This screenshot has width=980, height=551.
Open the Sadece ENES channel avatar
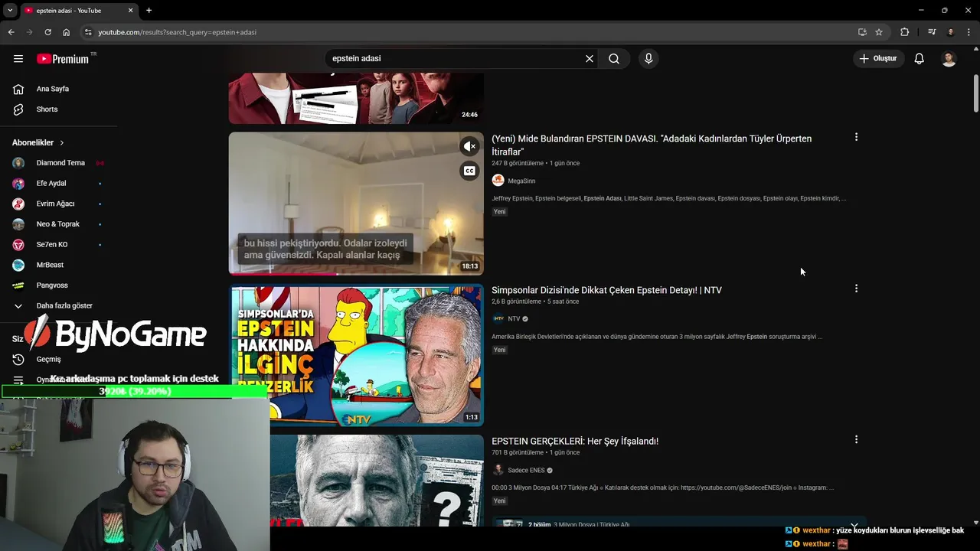click(498, 471)
